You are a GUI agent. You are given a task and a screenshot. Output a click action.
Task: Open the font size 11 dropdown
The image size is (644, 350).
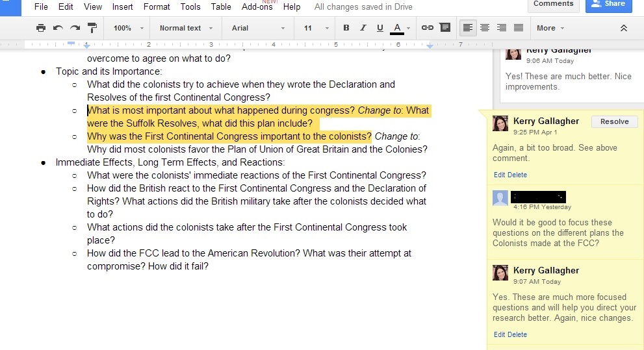point(316,28)
